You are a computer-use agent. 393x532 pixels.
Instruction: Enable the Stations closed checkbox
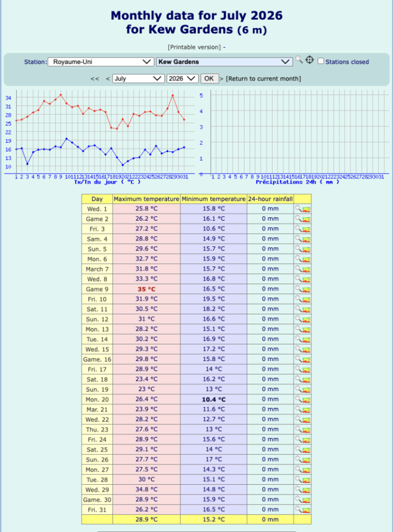click(x=321, y=61)
